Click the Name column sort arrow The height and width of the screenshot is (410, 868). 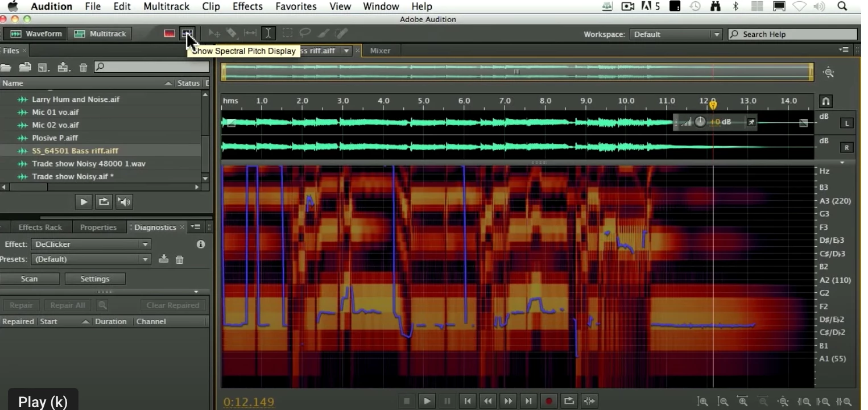point(168,84)
